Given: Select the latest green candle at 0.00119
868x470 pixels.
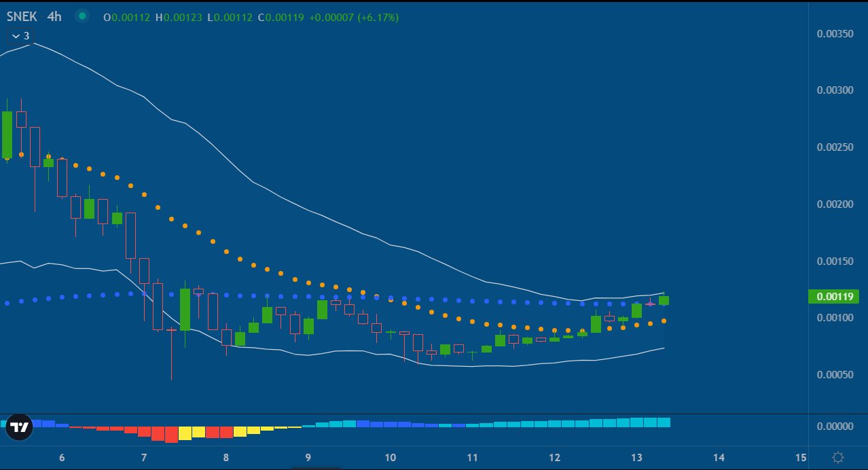Looking at the screenshot, I should pyautogui.click(x=664, y=300).
